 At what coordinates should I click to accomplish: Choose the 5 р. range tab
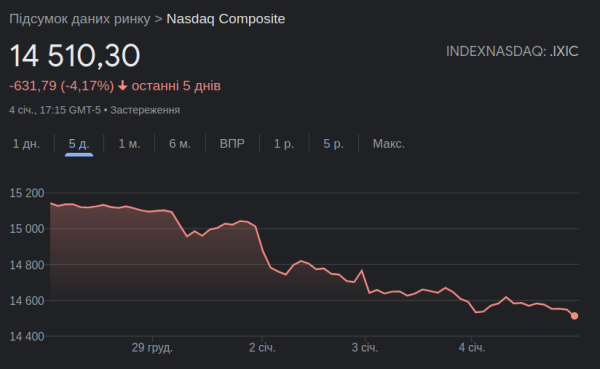333,144
